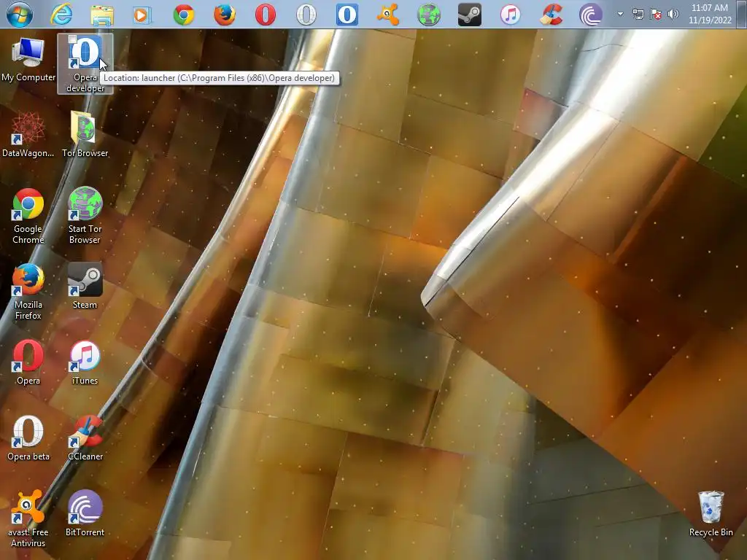Select Opera beta desktop shortcut

tap(28, 437)
